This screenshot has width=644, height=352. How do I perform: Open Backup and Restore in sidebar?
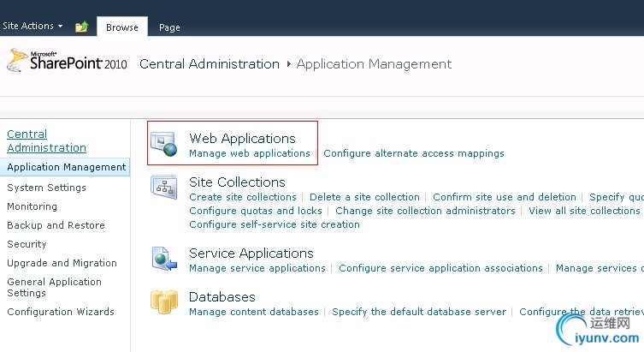[56, 225]
